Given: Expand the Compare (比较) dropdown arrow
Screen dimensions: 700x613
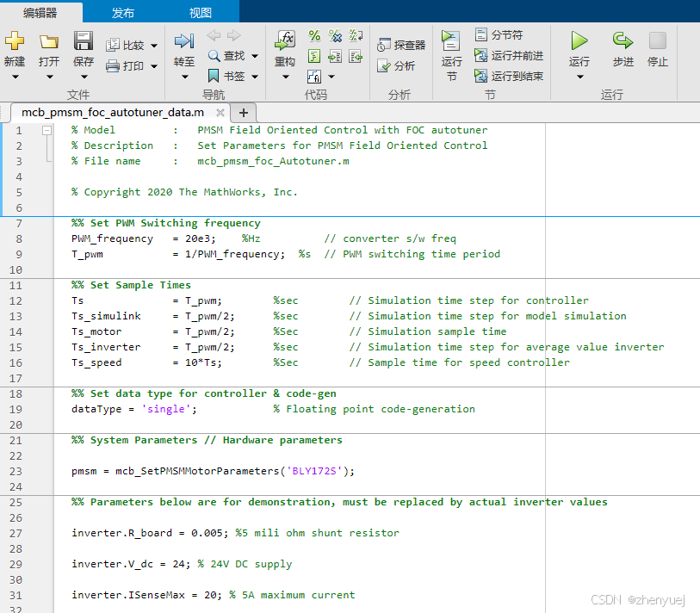Looking at the screenshot, I should click(154, 46).
